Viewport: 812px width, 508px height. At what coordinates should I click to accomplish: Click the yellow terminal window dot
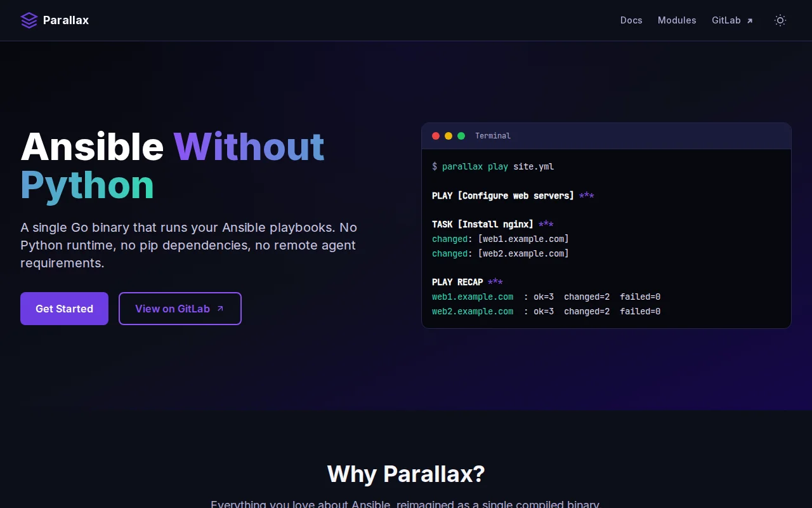[x=449, y=136]
